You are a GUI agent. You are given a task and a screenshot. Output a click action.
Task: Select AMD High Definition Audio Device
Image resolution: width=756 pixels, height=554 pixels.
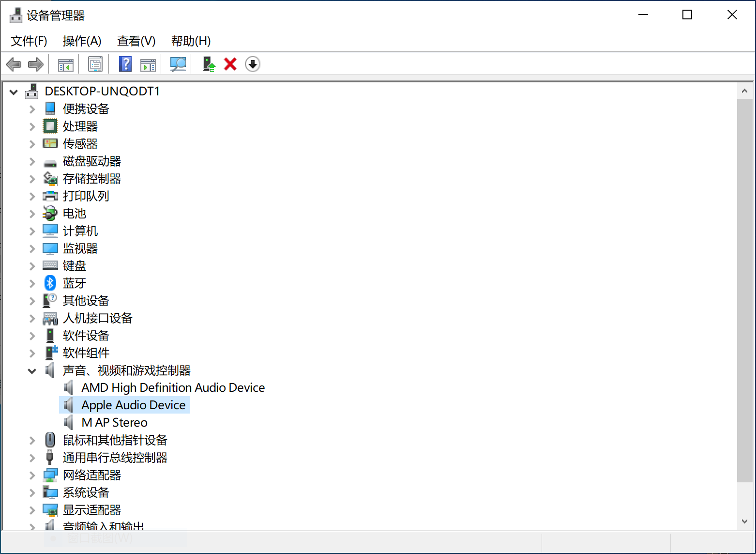tap(173, 387)
